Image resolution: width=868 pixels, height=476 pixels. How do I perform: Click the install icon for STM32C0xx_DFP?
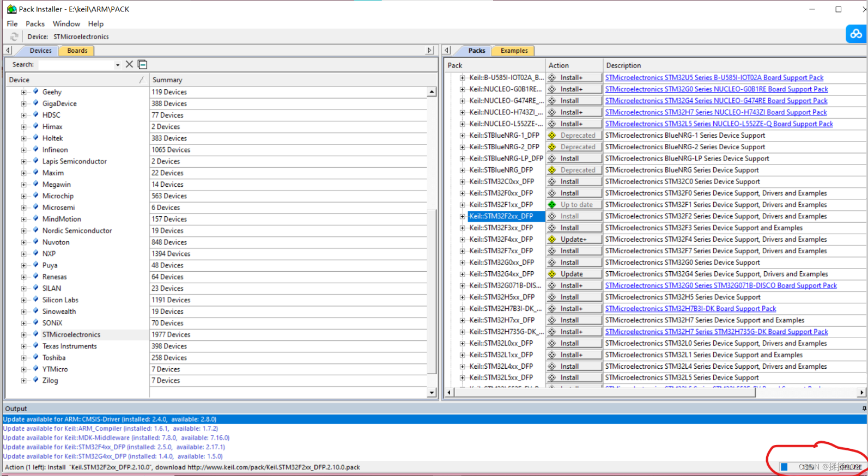pos(552,182)
